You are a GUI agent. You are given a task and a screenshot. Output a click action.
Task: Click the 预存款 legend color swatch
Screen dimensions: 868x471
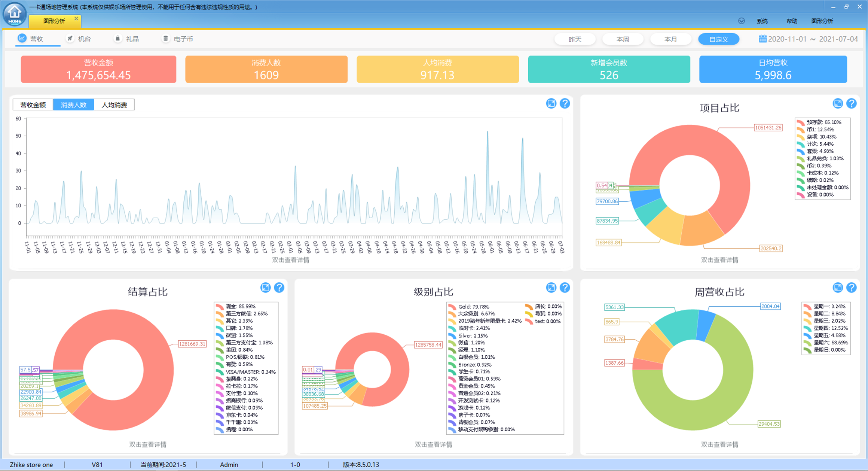(x=800, y=122)
